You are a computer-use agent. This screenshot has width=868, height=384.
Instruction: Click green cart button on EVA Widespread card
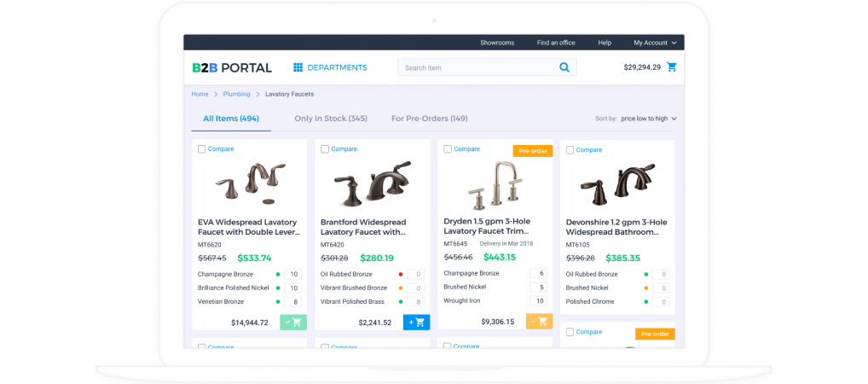[293, 322]
